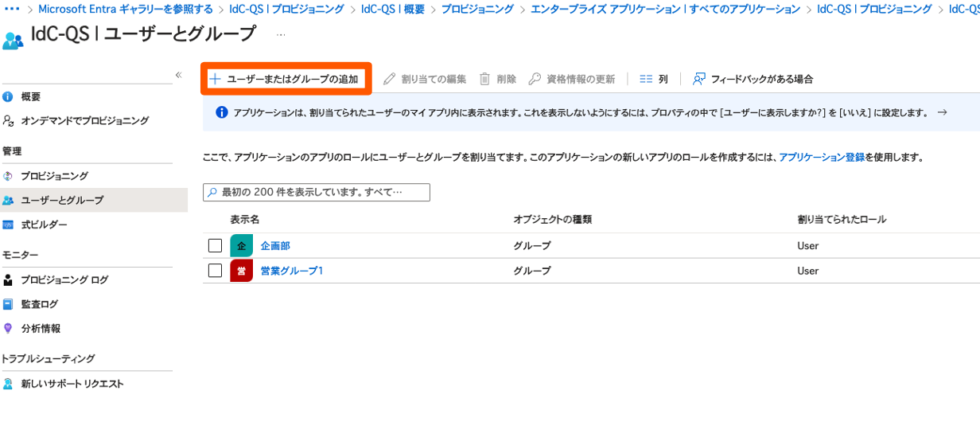Screen dimensions: 980x422
Task: Click the プロビジョニング sync icon in sidebar
Action: coord(8,176)
